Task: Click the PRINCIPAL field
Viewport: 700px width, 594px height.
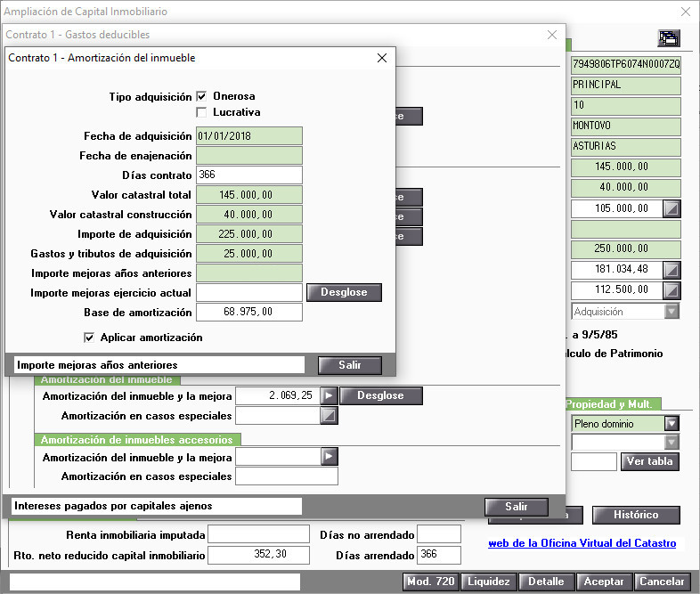Action: [626, 85]
